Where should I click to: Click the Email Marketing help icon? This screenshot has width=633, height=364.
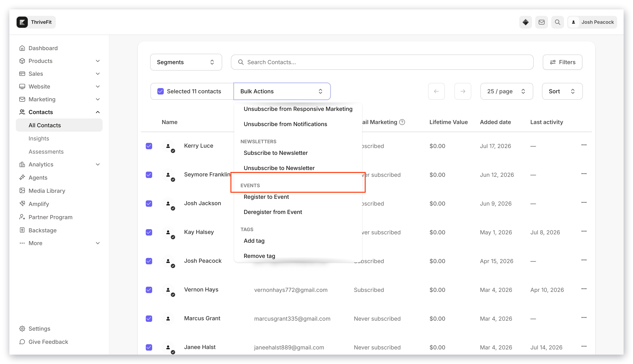click(x=402, y=122)
